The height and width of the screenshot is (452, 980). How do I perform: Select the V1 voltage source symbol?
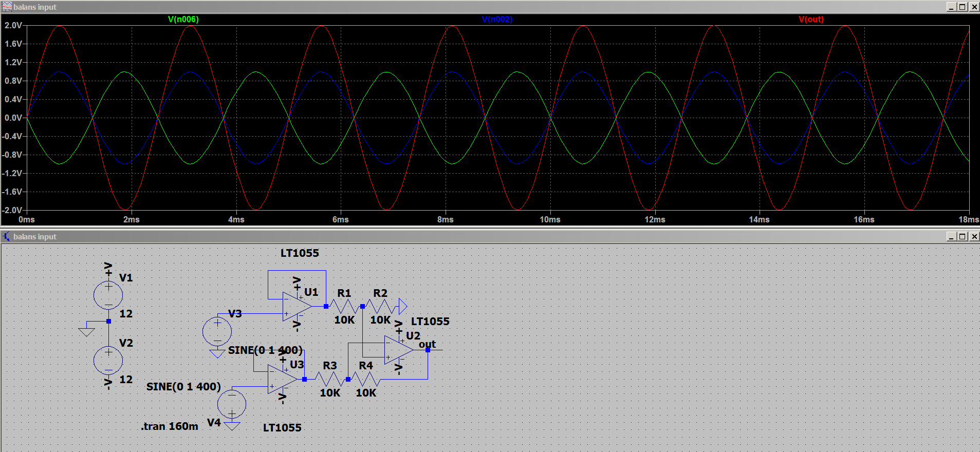click(108, 295)
